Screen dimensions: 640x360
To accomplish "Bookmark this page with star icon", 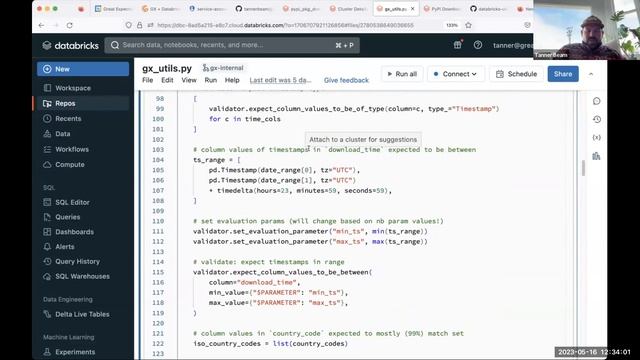I will pyautogui.click(x=469, y=25).
